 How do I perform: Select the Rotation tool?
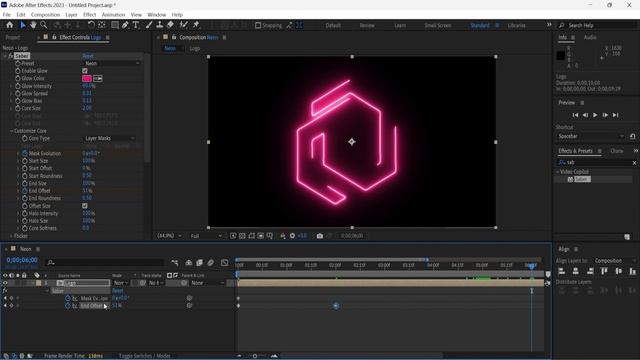(91, 25)
